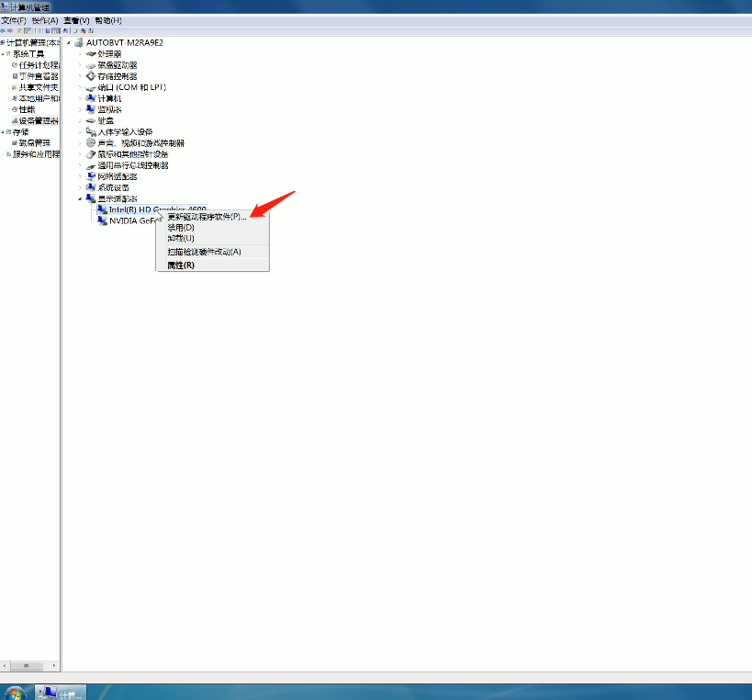
Task: Click the 人体学输入设备 icon
Action: click(x=91, y=132)
